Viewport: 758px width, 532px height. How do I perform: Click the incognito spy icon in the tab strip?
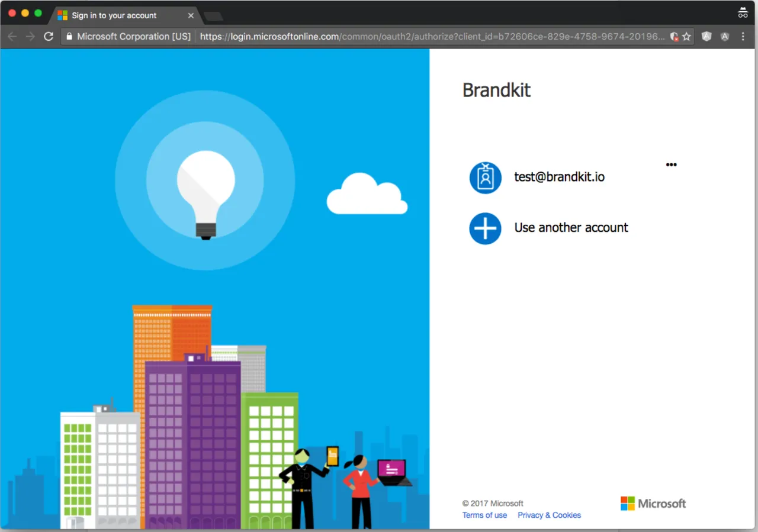pyautogui.click(x=743, y=12)
